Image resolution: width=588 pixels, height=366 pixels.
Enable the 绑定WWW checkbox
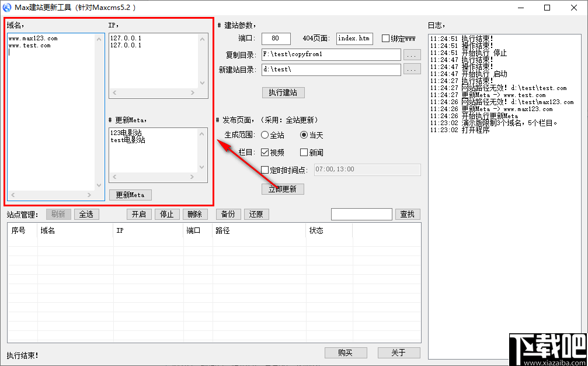pyautogui.click(x=385, y=38)
